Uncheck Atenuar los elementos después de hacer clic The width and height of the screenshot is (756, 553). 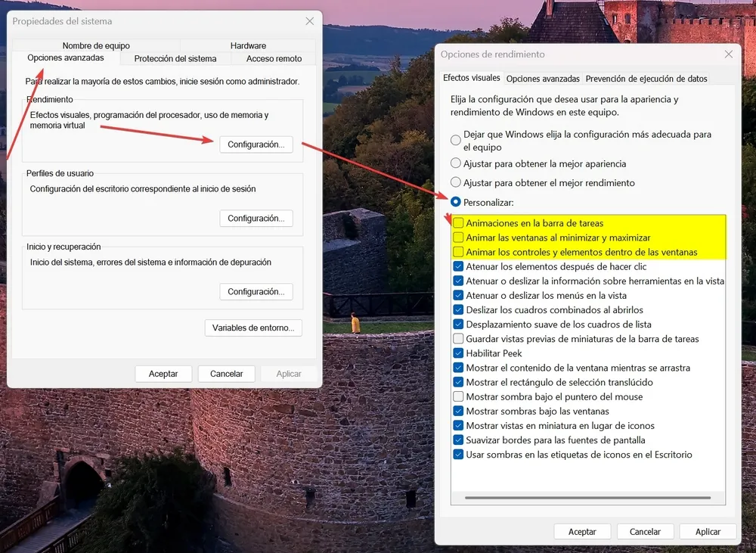tap(458, 266)
